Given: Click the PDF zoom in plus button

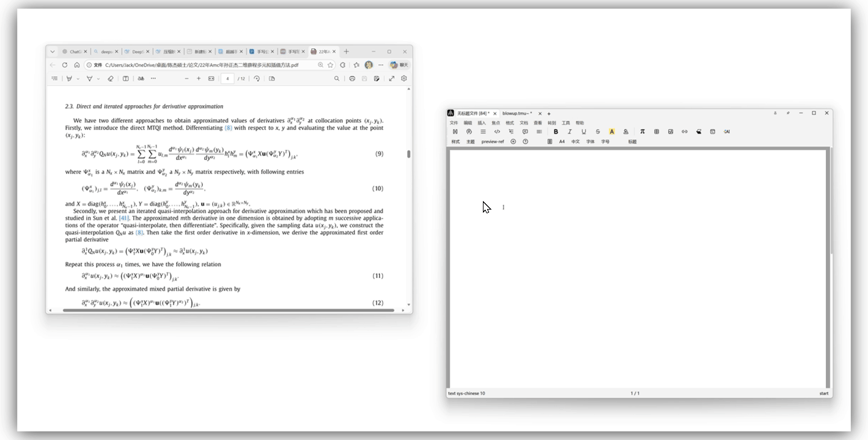Looking at the screenshot, I should [x=199, y=78].
